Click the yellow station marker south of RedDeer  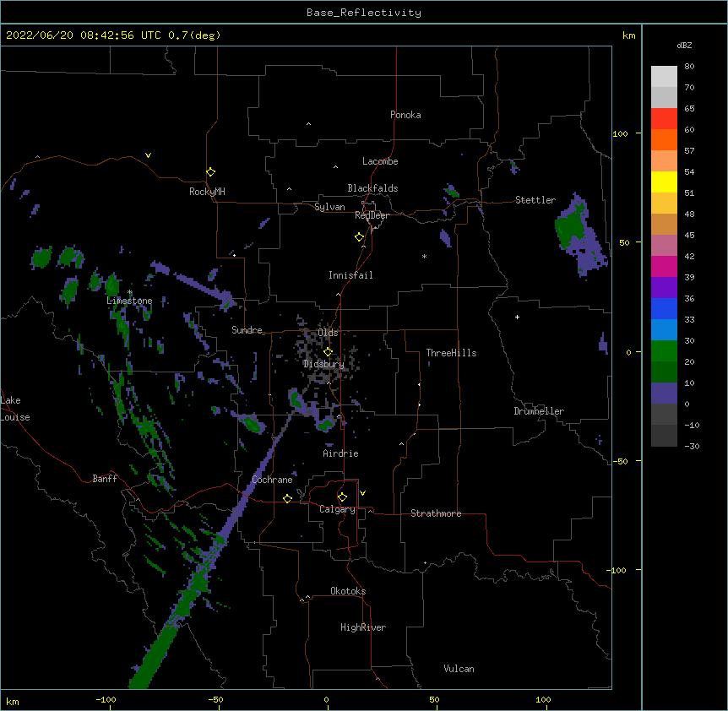click(x=360, y=237)
